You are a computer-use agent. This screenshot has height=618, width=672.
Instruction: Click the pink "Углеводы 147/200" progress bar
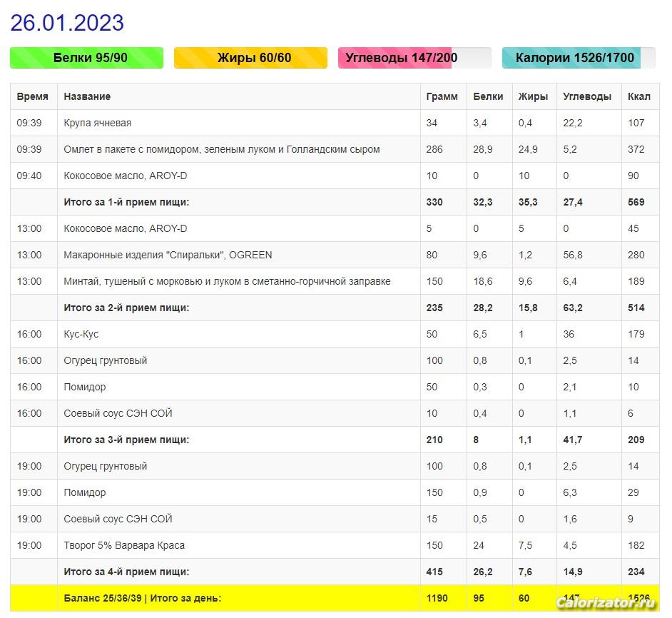(x=414, y=58)
